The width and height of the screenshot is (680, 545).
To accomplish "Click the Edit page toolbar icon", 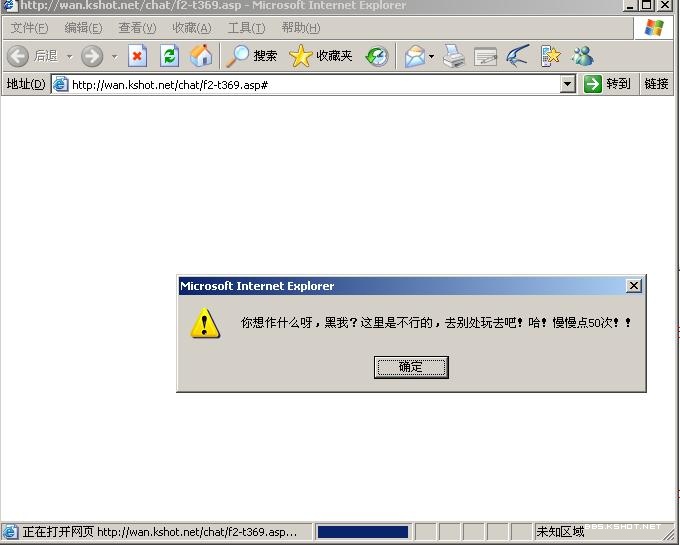I will 485,56.
